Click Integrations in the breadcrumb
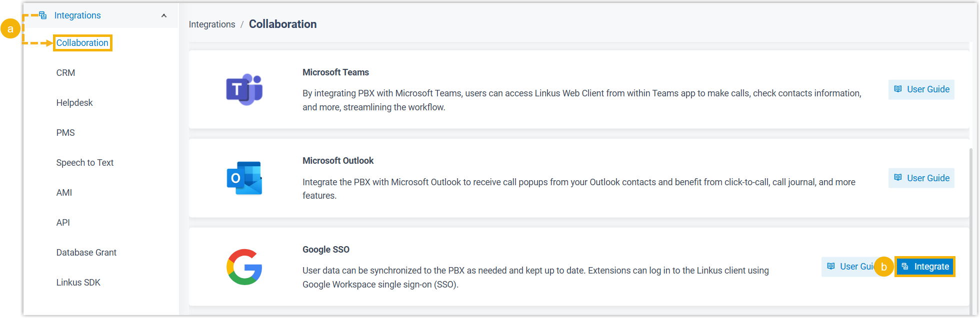The image size is (980, 318). point(212,24)
